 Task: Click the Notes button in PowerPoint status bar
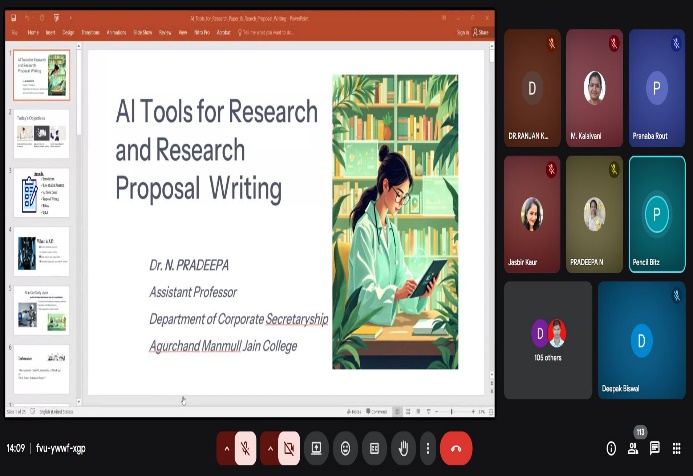(354, 411)
